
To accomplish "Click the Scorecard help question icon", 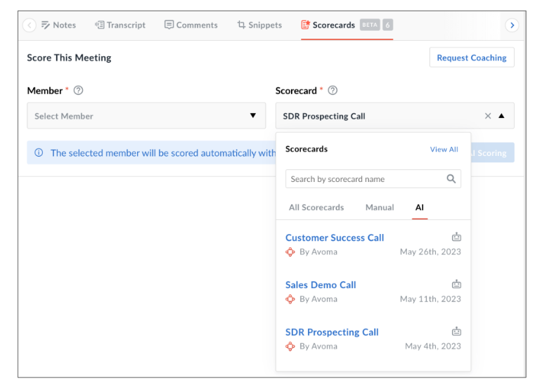I will tap(333, 91).
